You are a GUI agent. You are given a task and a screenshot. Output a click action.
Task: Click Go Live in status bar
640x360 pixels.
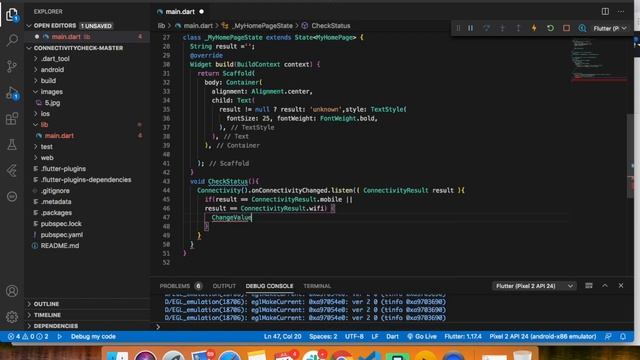422,336
